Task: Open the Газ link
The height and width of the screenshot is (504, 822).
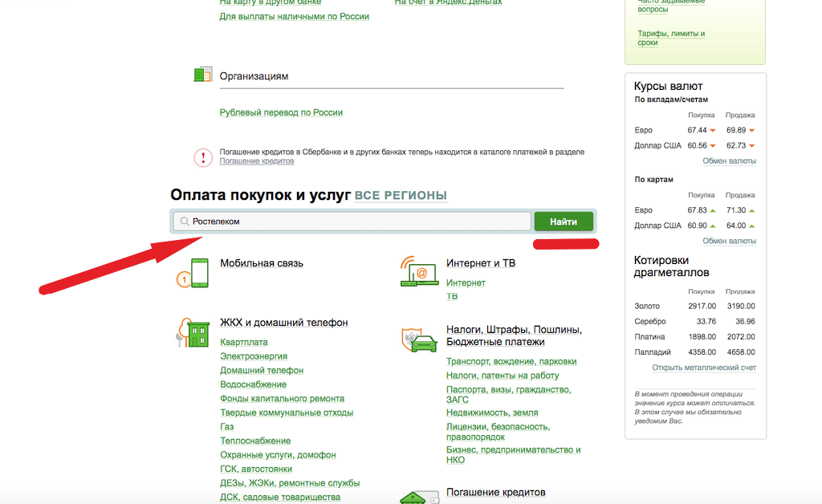Action: (x=227, y=427)
